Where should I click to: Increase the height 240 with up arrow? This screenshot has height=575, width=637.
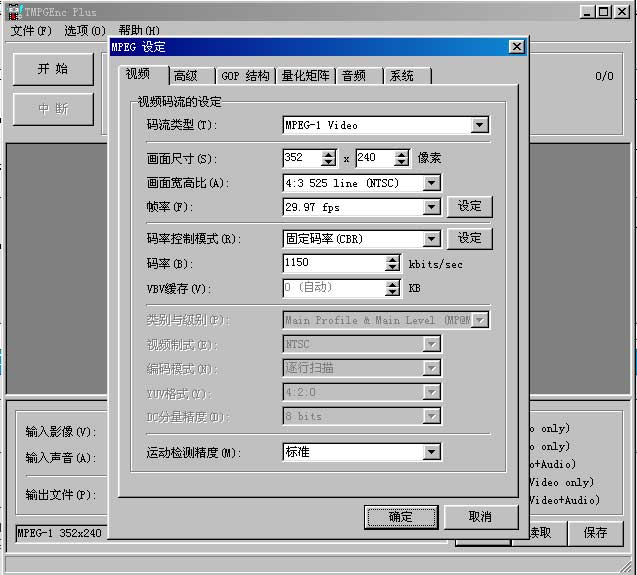401,154
